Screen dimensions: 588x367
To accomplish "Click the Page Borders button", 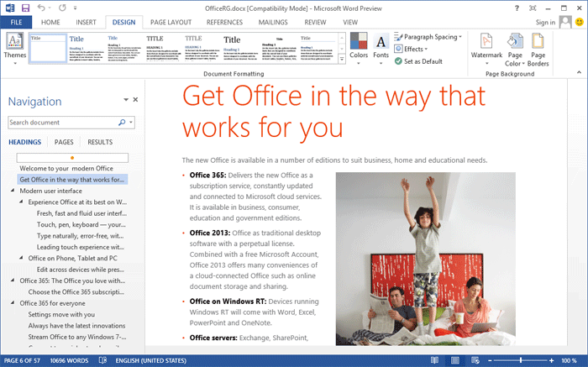I will [x=538, y=50].
